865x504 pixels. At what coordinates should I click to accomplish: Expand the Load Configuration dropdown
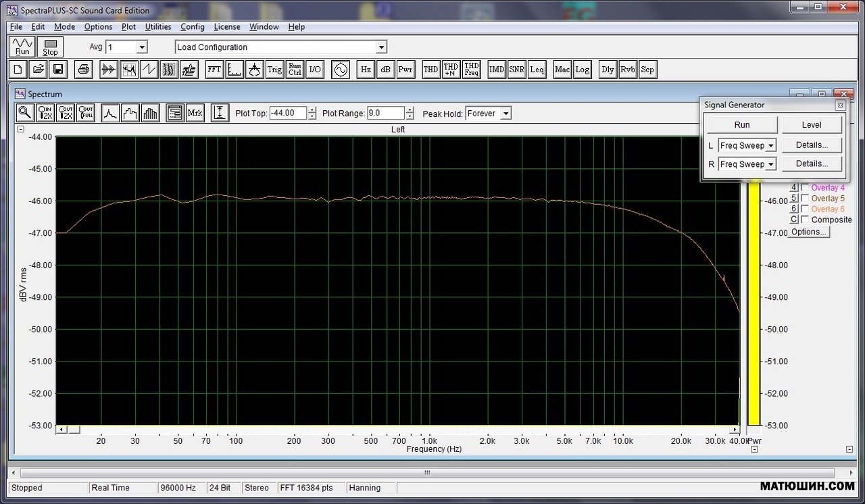coord(381,47)
